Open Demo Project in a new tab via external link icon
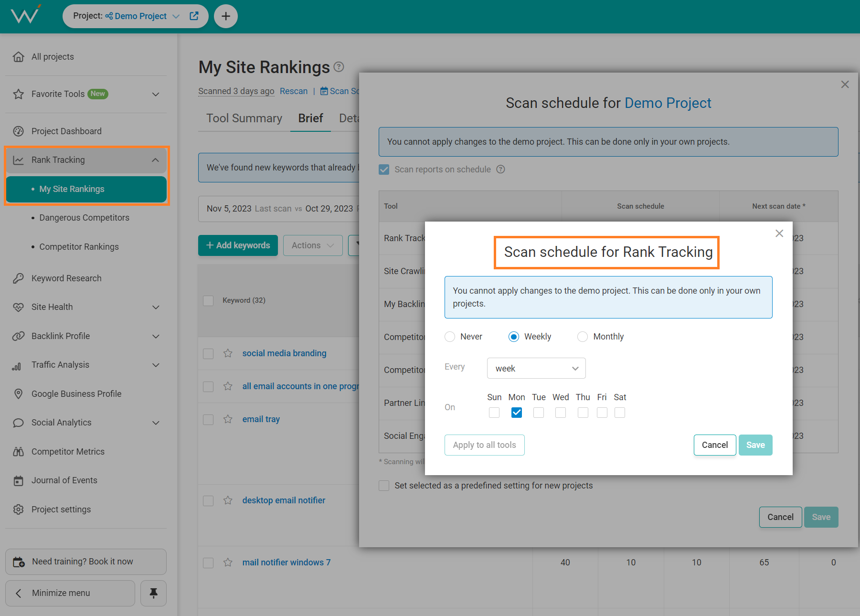 (x=193, y=16)
